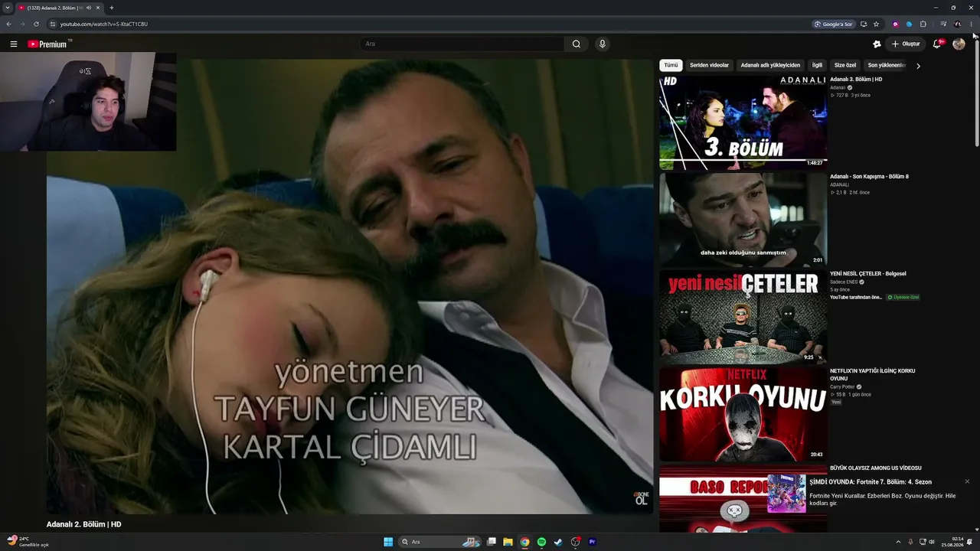Screen dimensions: 980x551
Task: Click the Chrome address bar URL
Action: coord(104,24)
